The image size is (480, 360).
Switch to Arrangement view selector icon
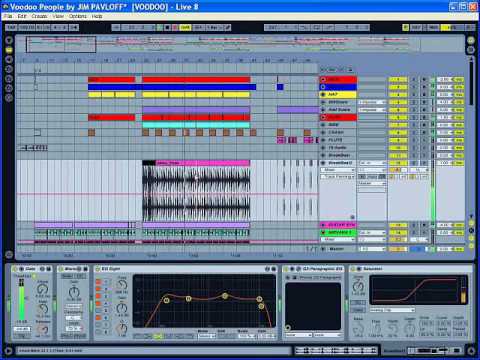point(471,40)
